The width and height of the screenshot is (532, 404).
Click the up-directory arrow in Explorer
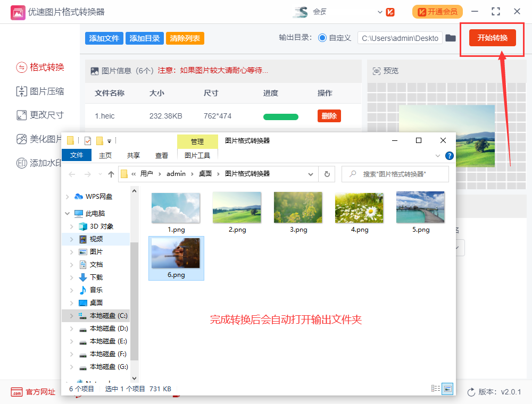[111, 174]
